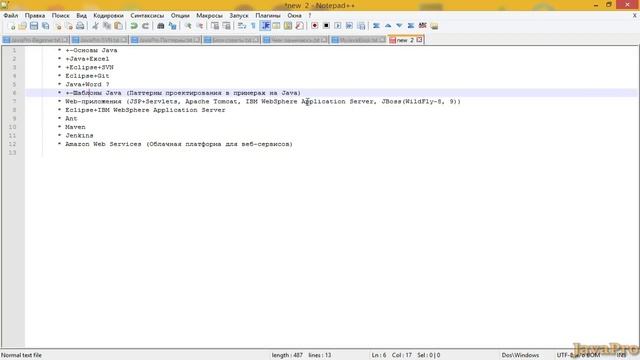Open the Правка menu
Viewport: 640px width, 360px height.
(35, 16)
